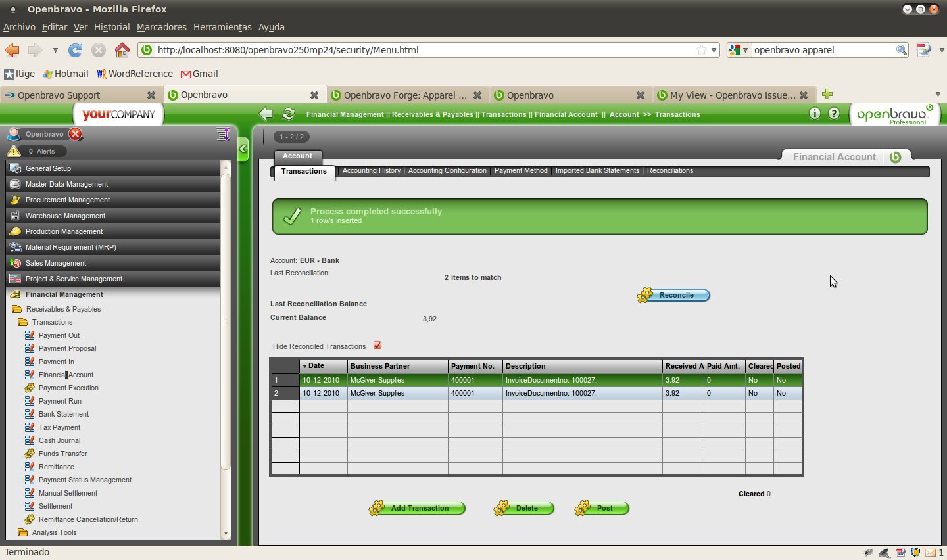Sort the table by Date column header
947x560 pixels.
click(316, 366)
